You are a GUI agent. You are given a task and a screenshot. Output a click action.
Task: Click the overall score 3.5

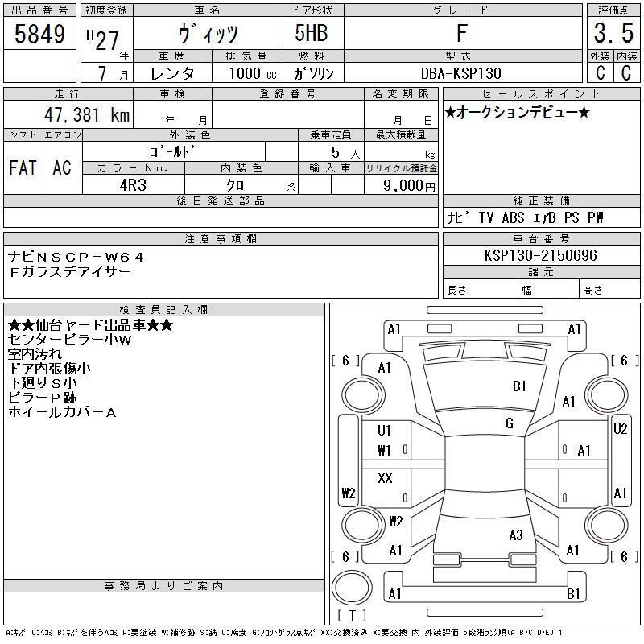coord(613,33)
